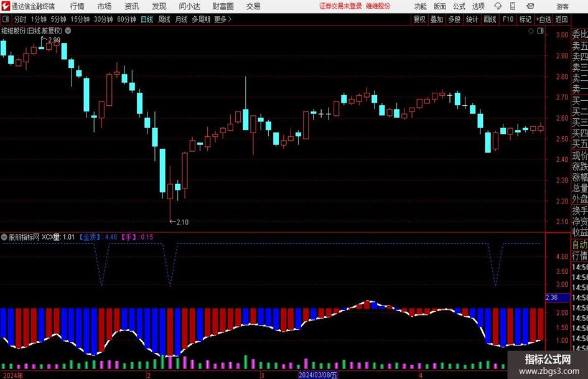Image resolution: width=588 pixels, height=379 pixels.
Task: Expand the 维维股份 chart title dropdown arrow
Action: coord(68,30)
